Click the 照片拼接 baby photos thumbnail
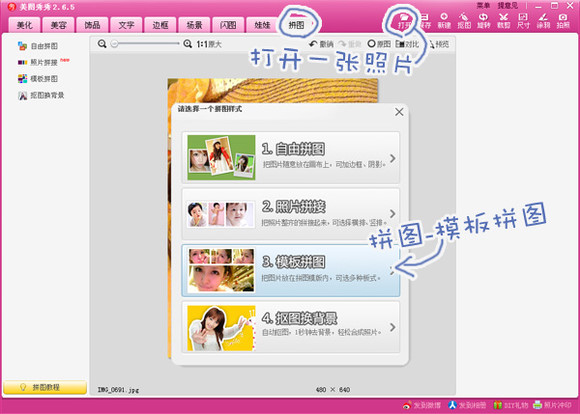 pyautogui.click(x=221, y=214)
